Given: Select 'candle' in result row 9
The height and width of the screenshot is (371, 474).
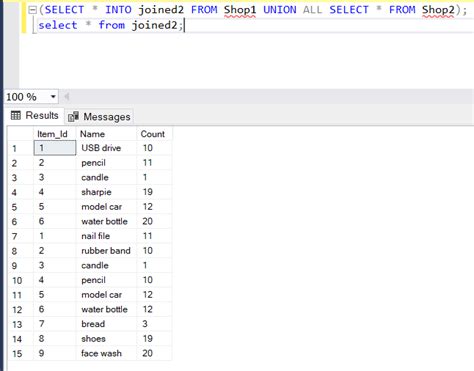Looking at the screenshot, I should point(106,265).
